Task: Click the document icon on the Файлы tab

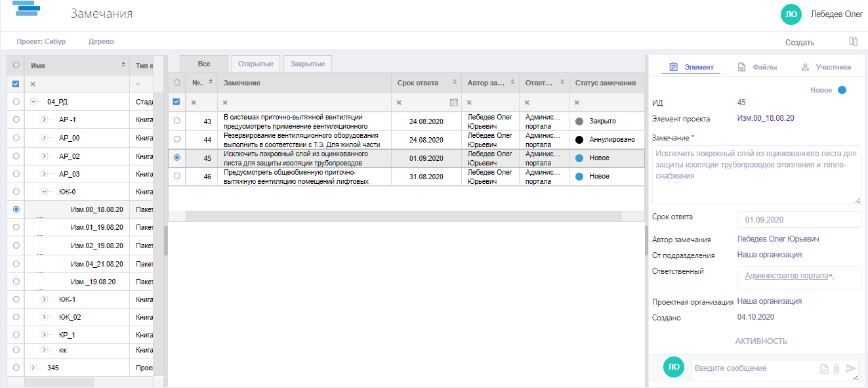Action: pyautogui.click(x=741, y=67)
